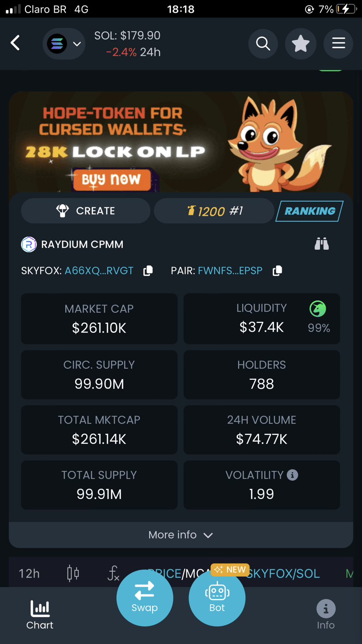Add token to favorites with star icon
Screen dimensions: 362x644
[301, 43]
